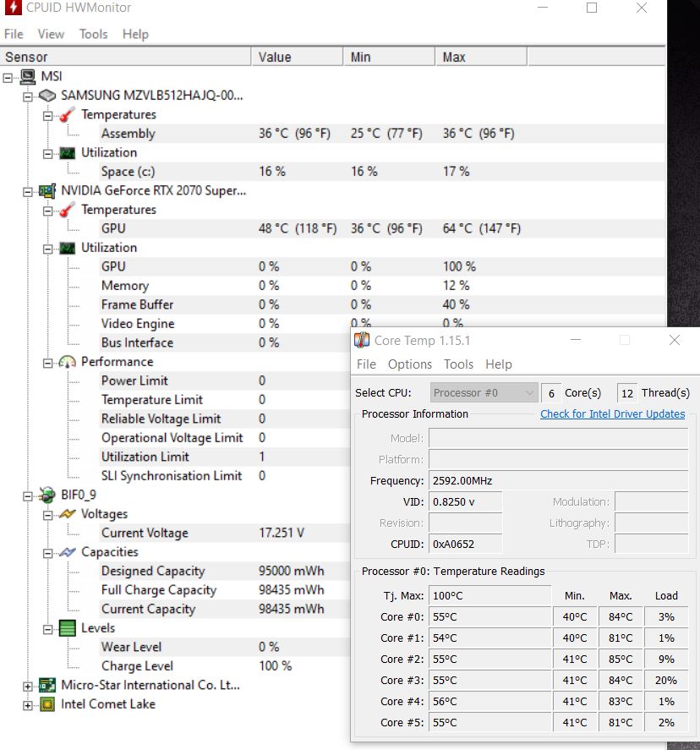Click the Voltages lightning icon
This screenshot has width=700, height=750.
[68, 514]
